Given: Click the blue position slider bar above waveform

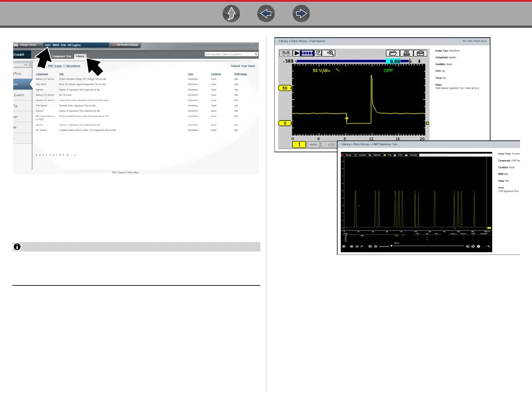Looking at the screenshot, I should 353,61.
